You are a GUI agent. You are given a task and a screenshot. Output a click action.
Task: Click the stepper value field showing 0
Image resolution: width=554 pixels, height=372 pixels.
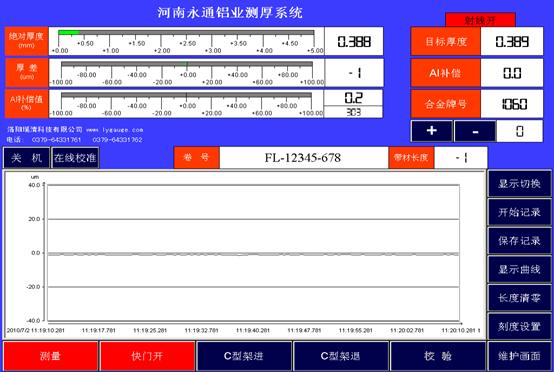coord(519,131)
